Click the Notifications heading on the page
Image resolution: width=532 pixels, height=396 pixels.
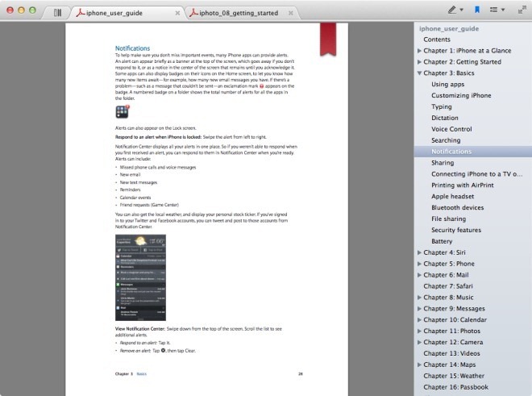(132, 48)
